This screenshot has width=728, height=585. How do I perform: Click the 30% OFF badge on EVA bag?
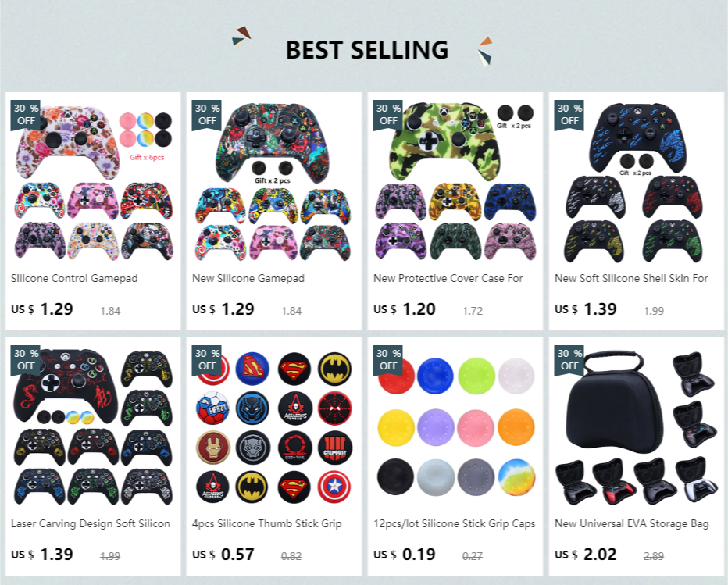click(569, 360)
